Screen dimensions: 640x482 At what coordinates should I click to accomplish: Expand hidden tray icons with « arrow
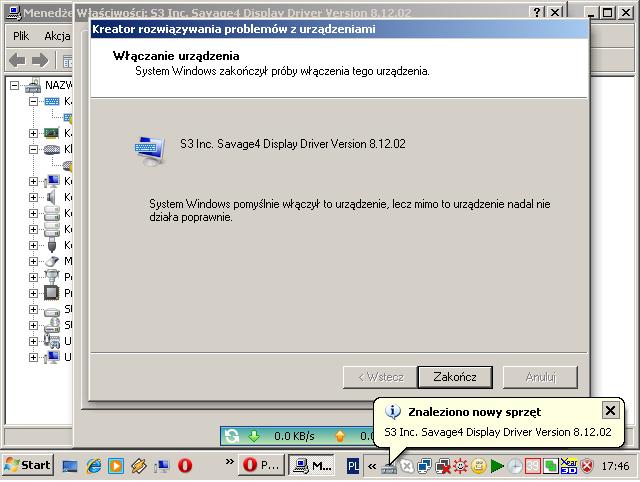click(372, 466)
